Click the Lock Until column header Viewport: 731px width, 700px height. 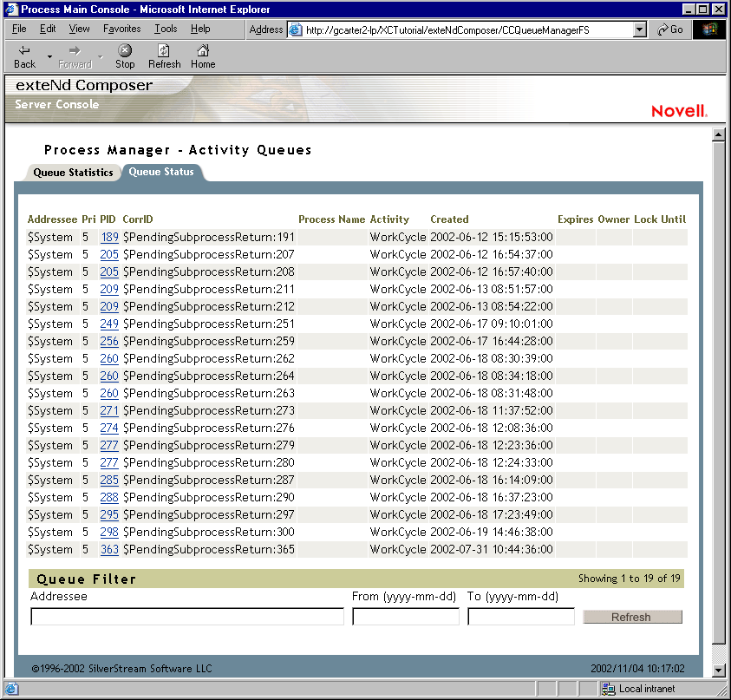[x=660, y=219]
